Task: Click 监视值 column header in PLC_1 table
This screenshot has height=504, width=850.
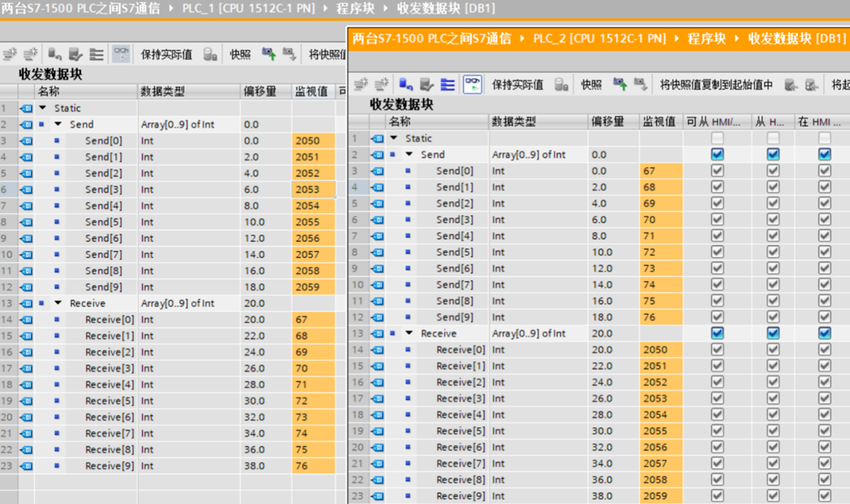Action: pos(311,92)
